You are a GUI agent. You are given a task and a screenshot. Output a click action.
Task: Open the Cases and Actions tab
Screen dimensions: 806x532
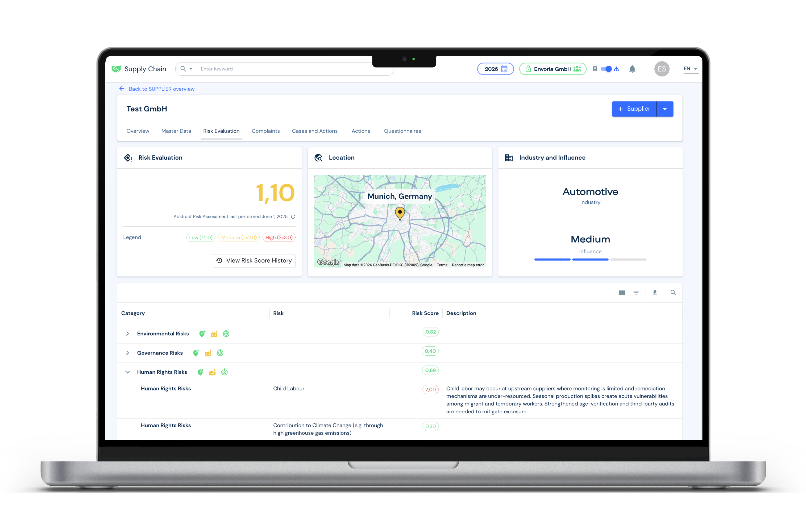pyautogui.click(x=314, y=131)
